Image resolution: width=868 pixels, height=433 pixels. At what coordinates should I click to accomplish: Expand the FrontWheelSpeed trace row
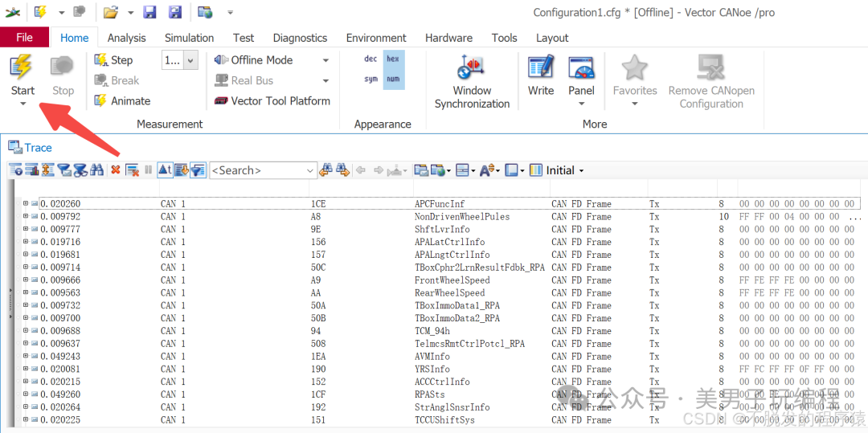tap(26, 280)
